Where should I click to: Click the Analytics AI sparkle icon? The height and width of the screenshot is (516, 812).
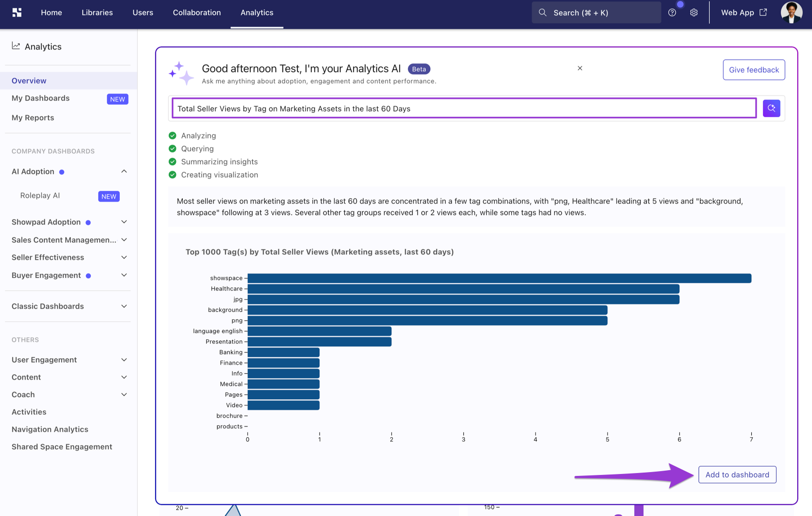point(181,73)
